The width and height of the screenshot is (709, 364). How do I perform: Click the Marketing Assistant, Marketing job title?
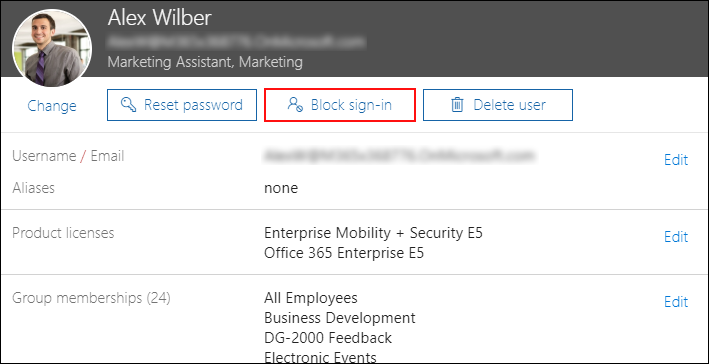point(205,61)
